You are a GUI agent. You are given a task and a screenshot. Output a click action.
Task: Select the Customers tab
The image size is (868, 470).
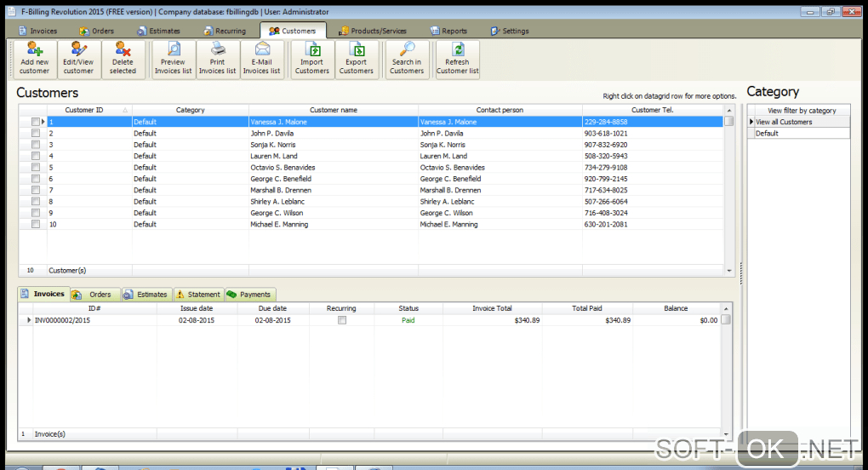coord(293,31)
